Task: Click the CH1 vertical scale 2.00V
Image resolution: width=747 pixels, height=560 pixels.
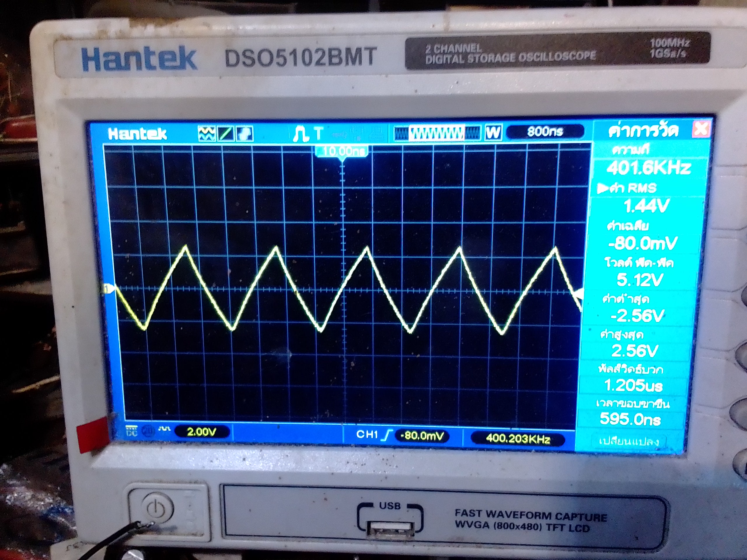Action: click(x=203, y=432)
